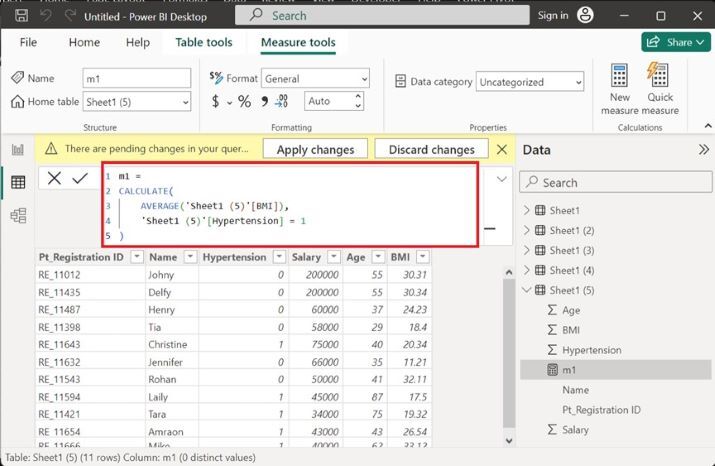Screen dimensions: 715x466
Task: Expand the Sheet1 (3) table node
Action: 528,250
